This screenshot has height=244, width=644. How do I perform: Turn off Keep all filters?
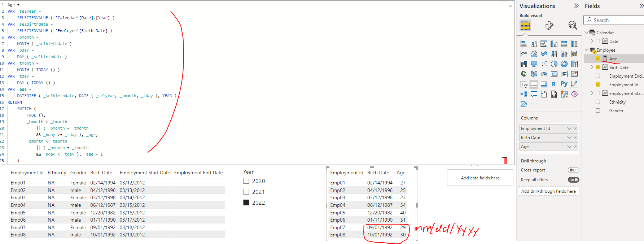point(573,180)
